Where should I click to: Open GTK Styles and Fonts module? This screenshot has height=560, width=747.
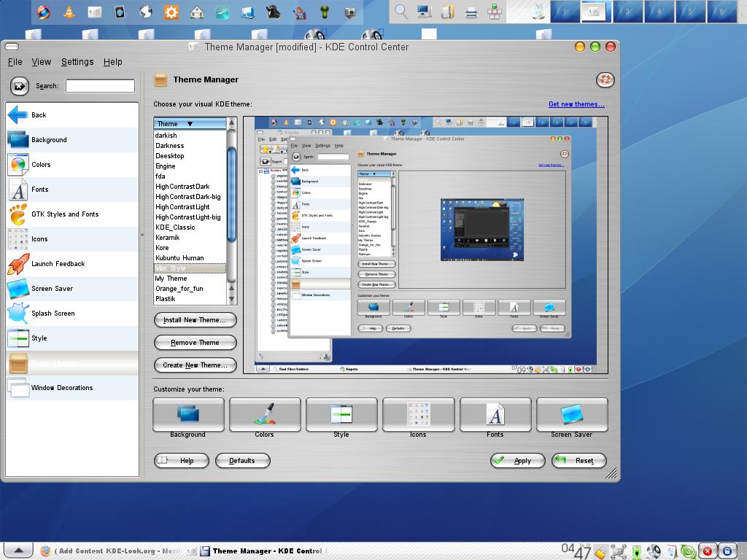[72, 214]
